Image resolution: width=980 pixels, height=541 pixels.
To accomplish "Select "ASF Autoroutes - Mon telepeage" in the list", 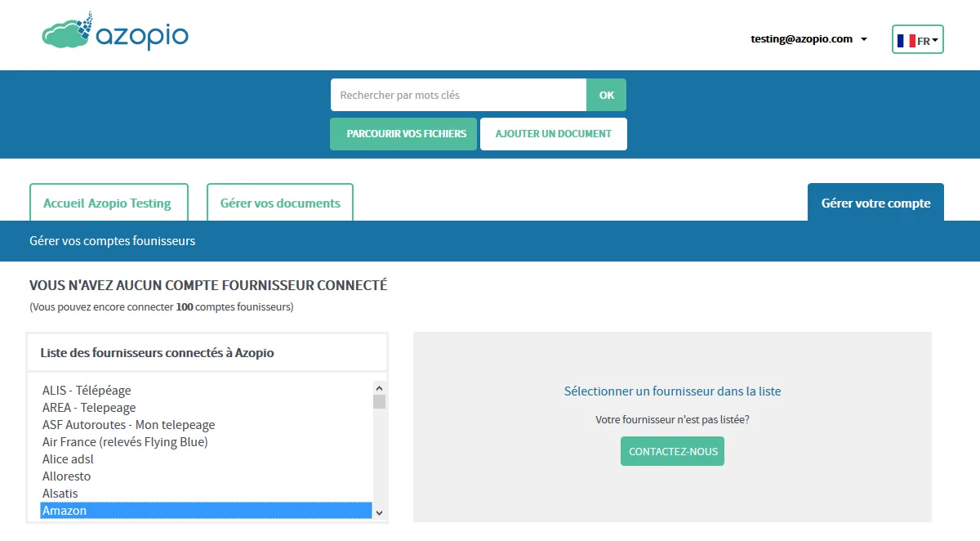I will pyautogui.click(x=207, y=425).
